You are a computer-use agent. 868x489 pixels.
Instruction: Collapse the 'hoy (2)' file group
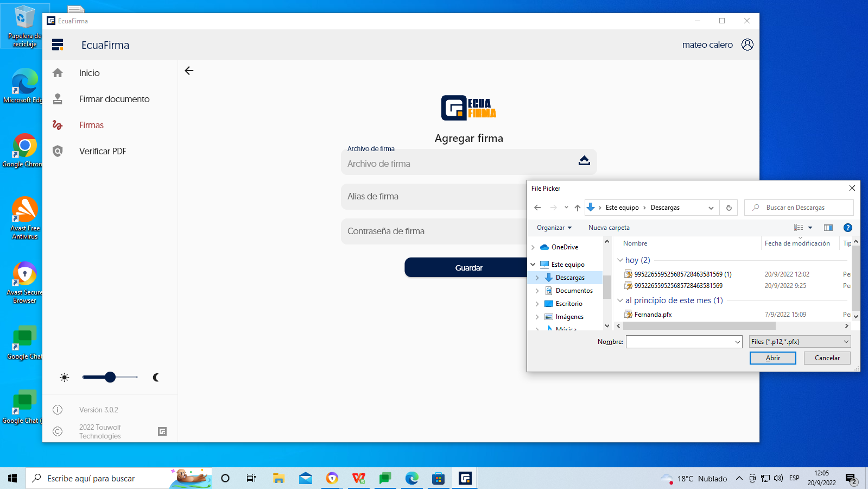click(620, 260)
